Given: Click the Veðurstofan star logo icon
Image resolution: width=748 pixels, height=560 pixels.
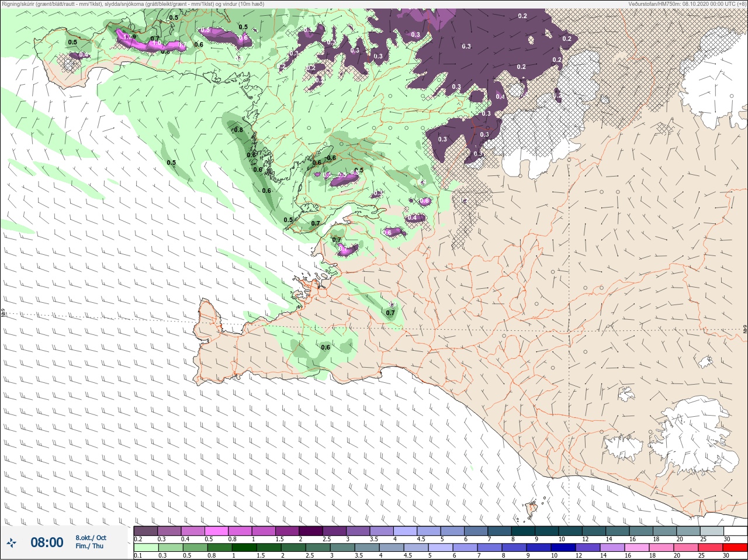Looking at the screenshot, I should [12, 542].
